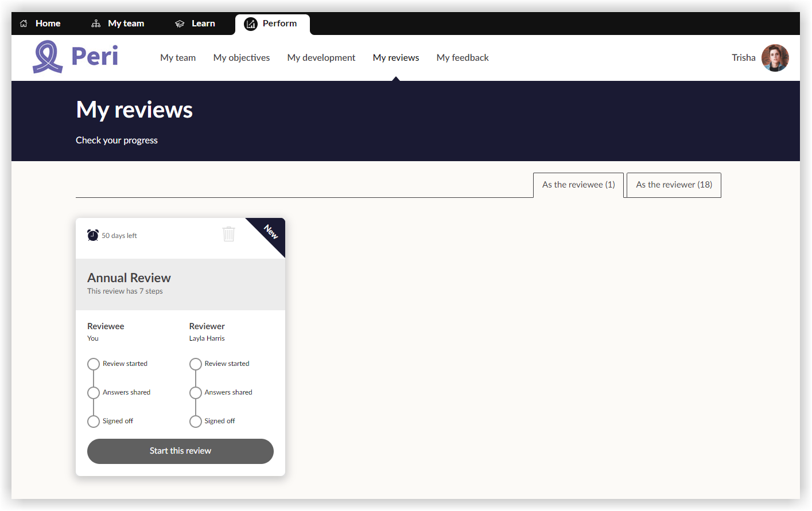Screen dimensions: 812x511
Task: Switch to the My feedback tab
Action: [463, 57]
